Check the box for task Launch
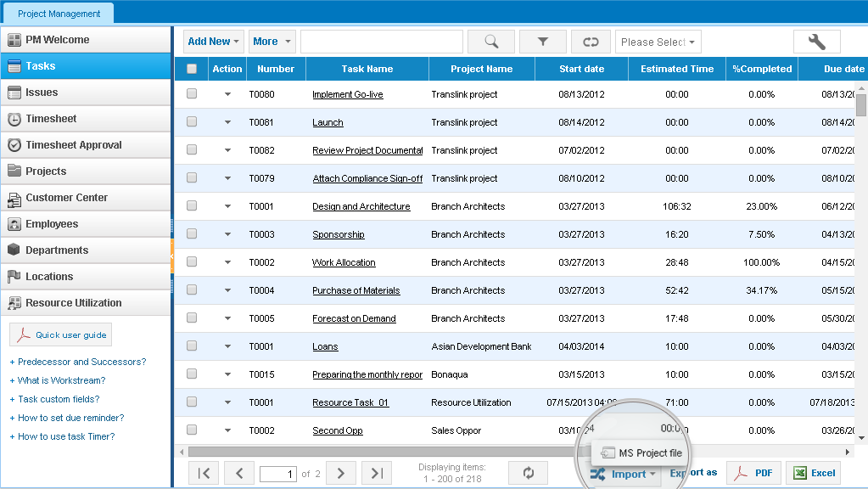 tap(192, 121)
